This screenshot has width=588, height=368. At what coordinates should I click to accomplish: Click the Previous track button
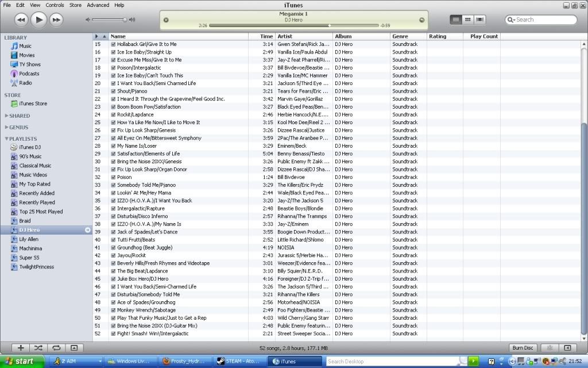[21, 20]
